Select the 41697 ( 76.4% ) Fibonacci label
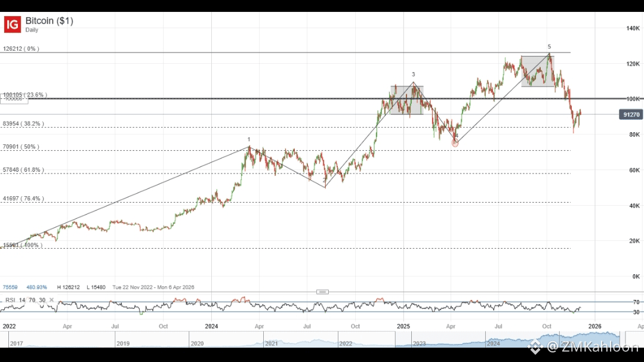The width and height of the screenshot is (644, 362). (x=23, y=198)
